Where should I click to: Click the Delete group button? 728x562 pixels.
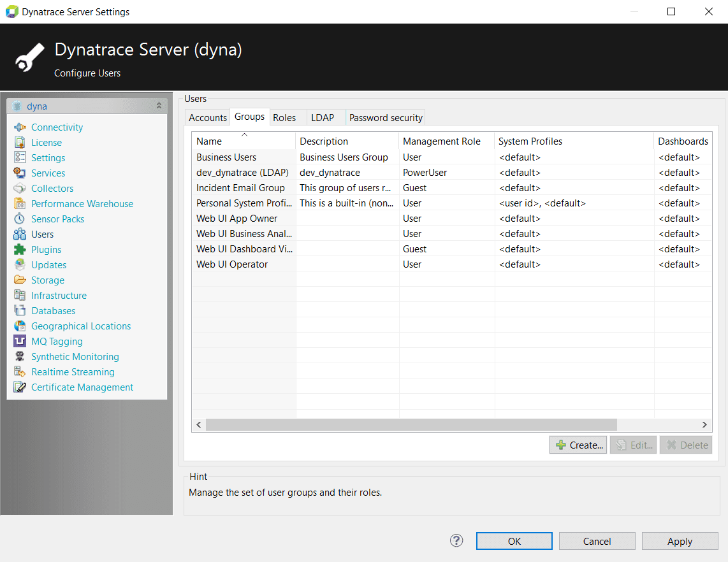(x=686, y=445)
